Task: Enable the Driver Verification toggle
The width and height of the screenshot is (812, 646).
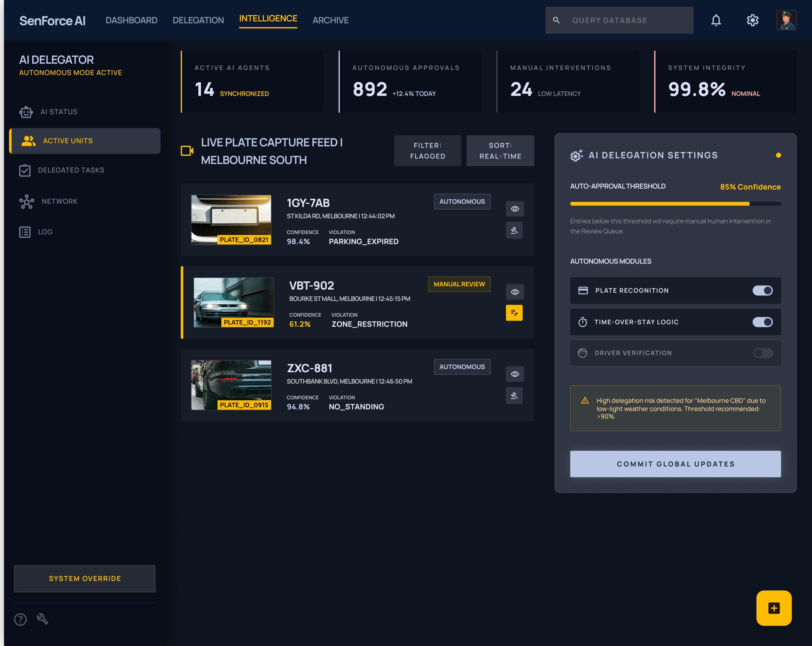Action: (763, 353)
